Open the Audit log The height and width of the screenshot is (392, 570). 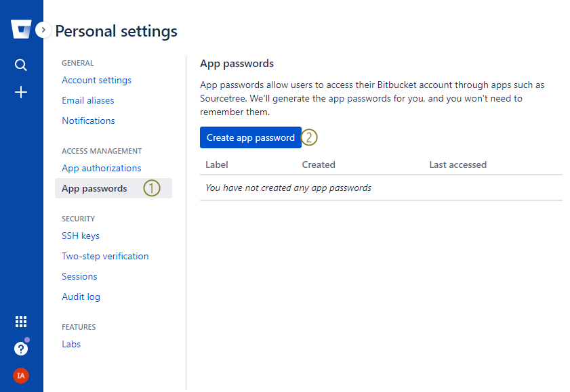point(81,297)
